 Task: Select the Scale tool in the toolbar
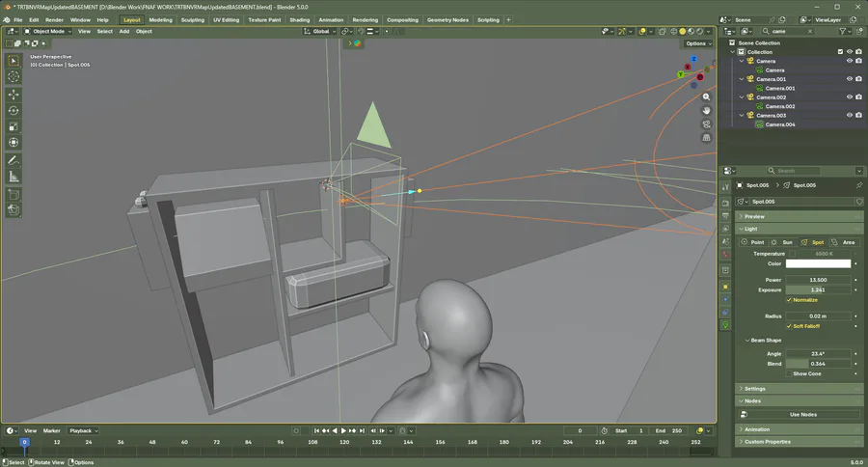[x=14, y=126]
